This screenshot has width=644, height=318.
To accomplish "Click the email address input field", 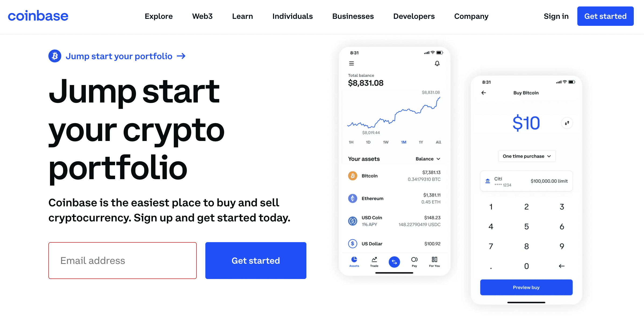I will [123, 260].
